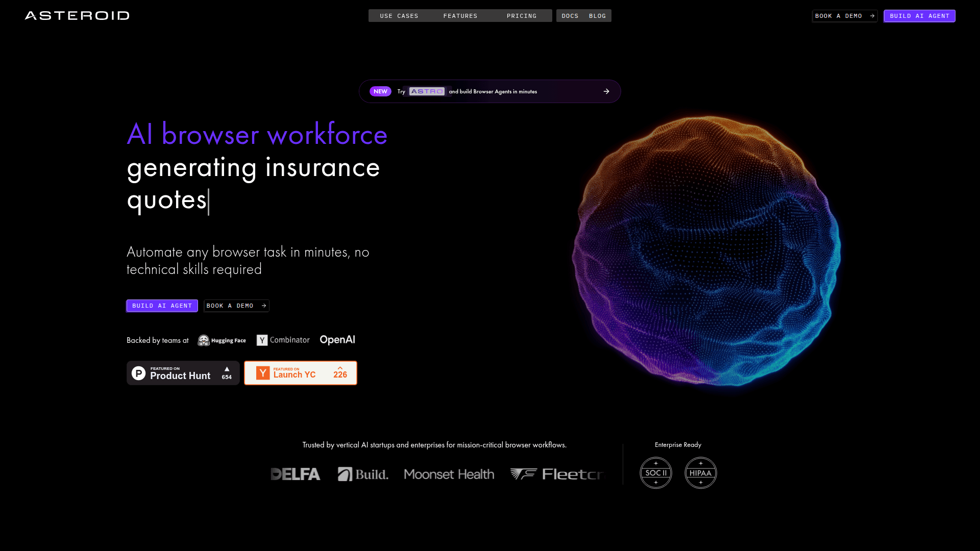Click the Hugging Face logo
The image size is (980, 551).
pyautogui.click(x=222, y=340)
